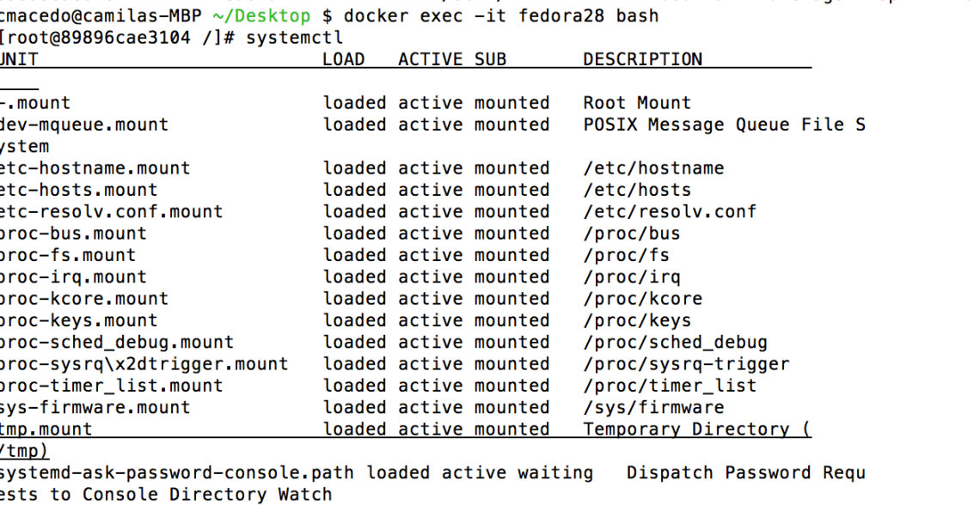Image resolution: width=980 pixels, height=505 pixels.
Task: Click the sys-firmware.mount unit name
Action: [x=95, y=407]
